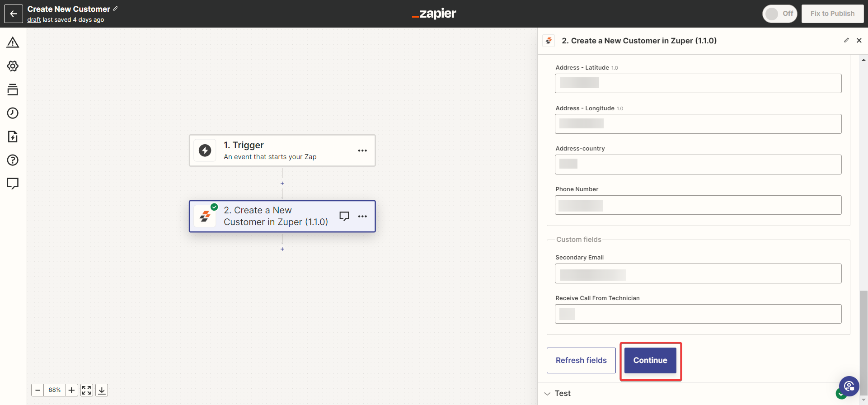Open comments icon in left sidebar
The width and height of the screenshot is (868, 405).
pyautogui.click(x=13, y=184)
